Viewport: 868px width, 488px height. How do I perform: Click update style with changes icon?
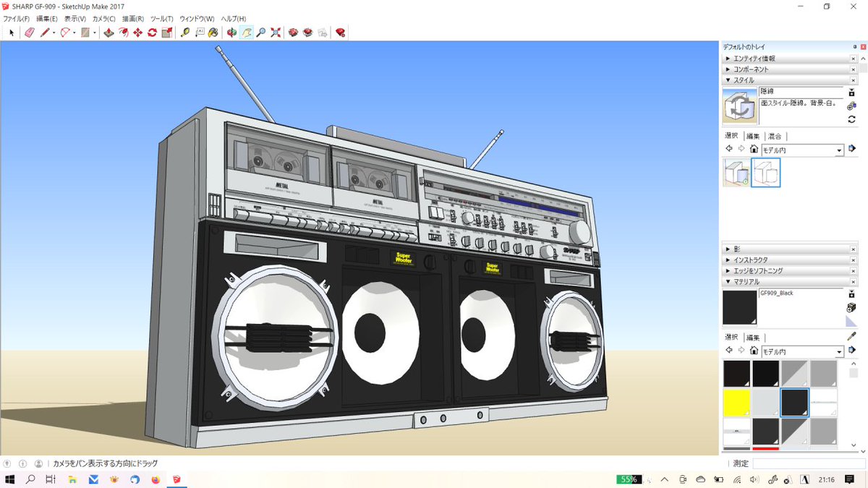[x=852, y=119]
